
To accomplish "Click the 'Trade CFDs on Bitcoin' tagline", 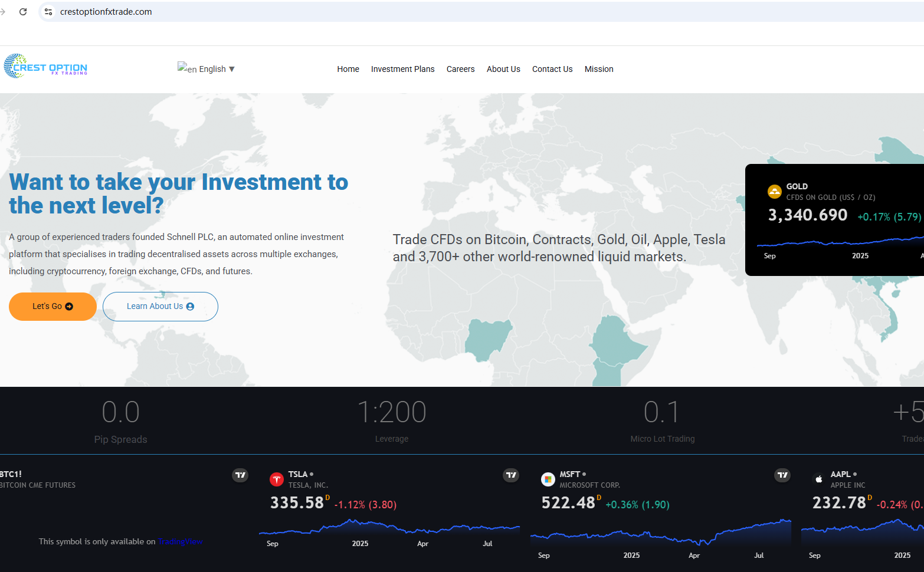I will [x=559, y=248].
